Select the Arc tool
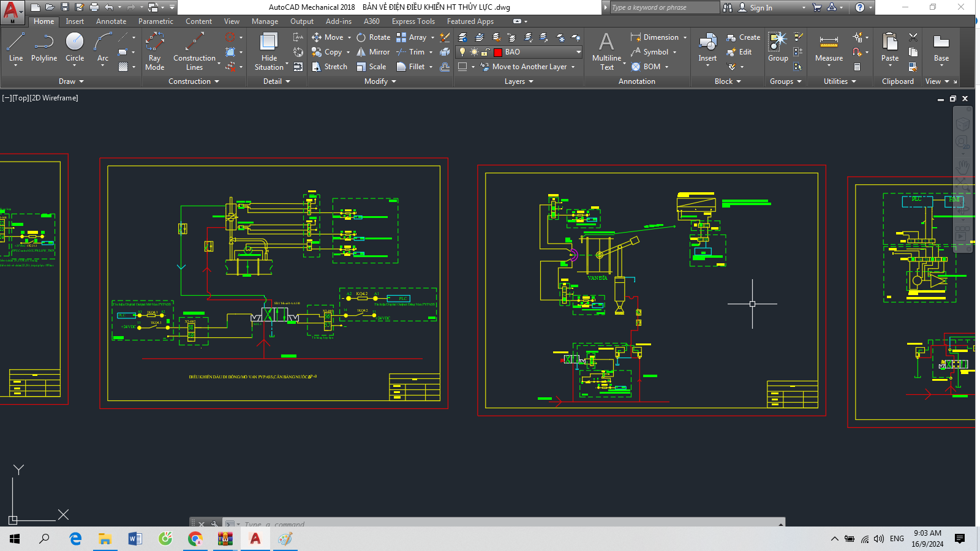 103,48
